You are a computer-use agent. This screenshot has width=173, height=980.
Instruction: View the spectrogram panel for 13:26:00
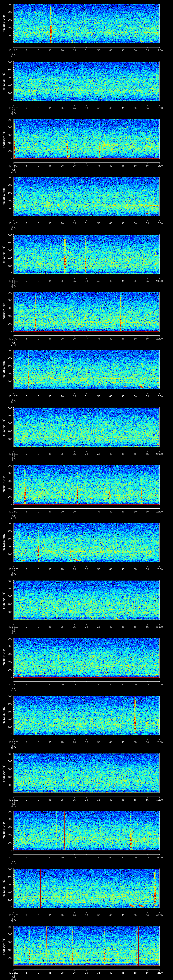87,600
